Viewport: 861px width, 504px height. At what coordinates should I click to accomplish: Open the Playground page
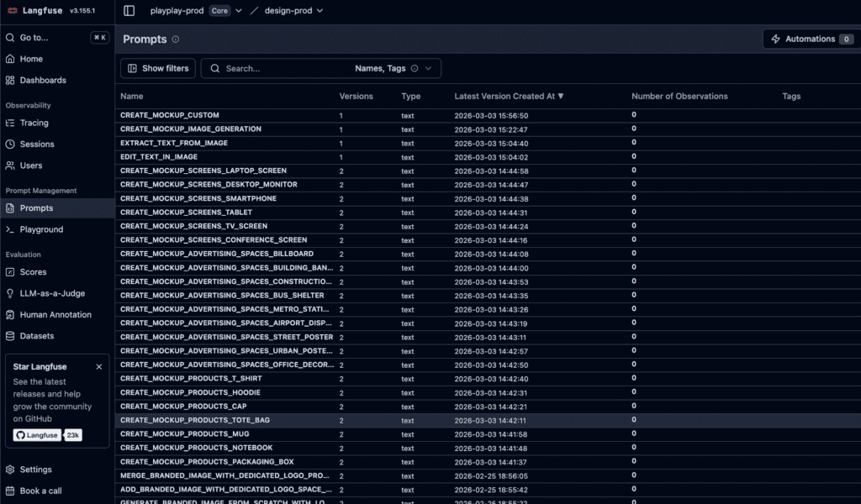click(41, 229)
